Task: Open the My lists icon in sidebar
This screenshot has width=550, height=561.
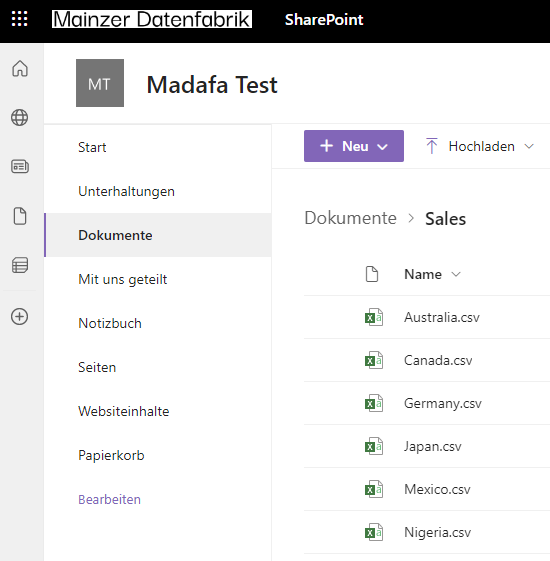Action: point(20,265)
